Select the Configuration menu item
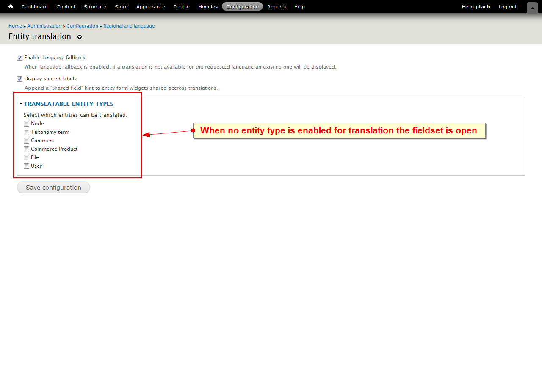The image size is (542, 392). 242,6
